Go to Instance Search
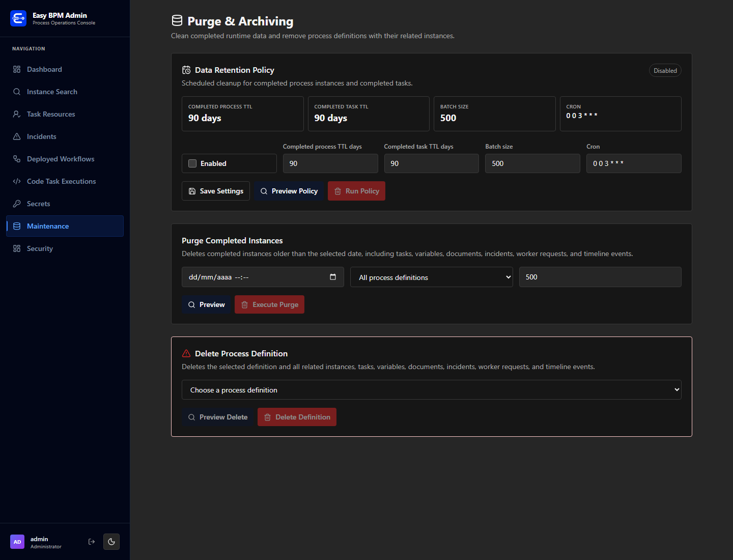This screenshot has height=560, width=733. point(65,92)
